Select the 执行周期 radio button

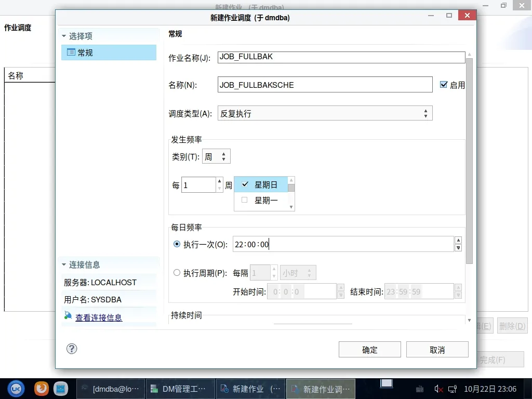[x=177, y=273]
